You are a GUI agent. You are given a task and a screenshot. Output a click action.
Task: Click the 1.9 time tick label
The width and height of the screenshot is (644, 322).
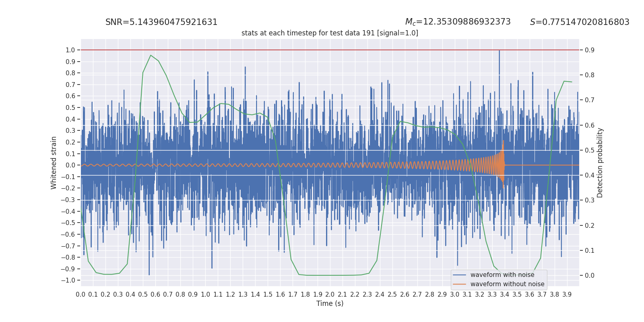pyautogui.click(x=318, y=294)
